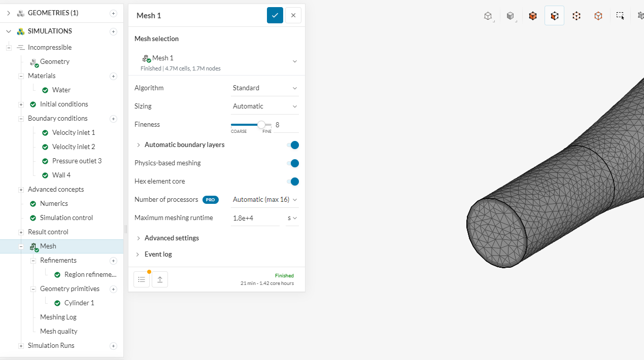
Task: Select Mesh quality in the simulation tree
Action: (58, 331)
